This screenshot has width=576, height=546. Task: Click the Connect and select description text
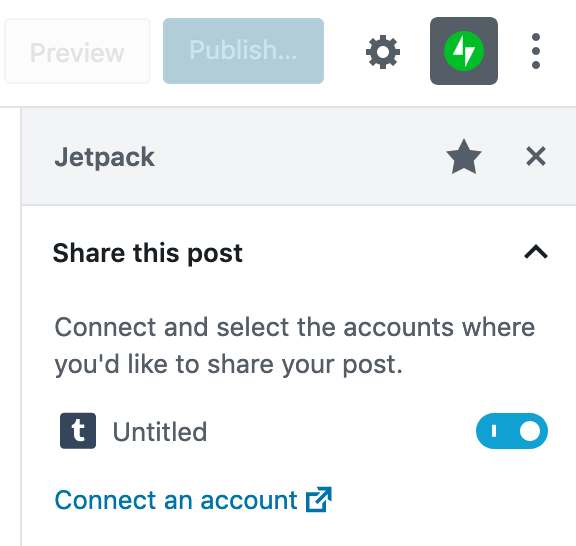coord(295,345)
